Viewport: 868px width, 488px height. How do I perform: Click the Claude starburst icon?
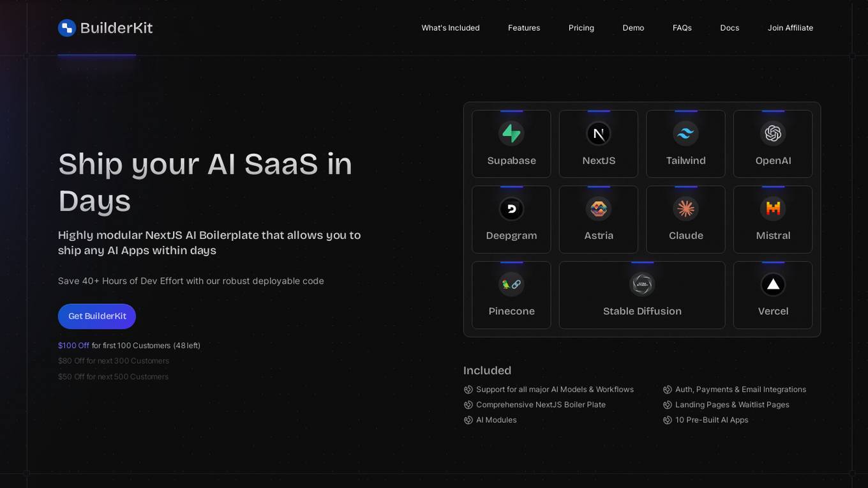click(x=685, y=209)
